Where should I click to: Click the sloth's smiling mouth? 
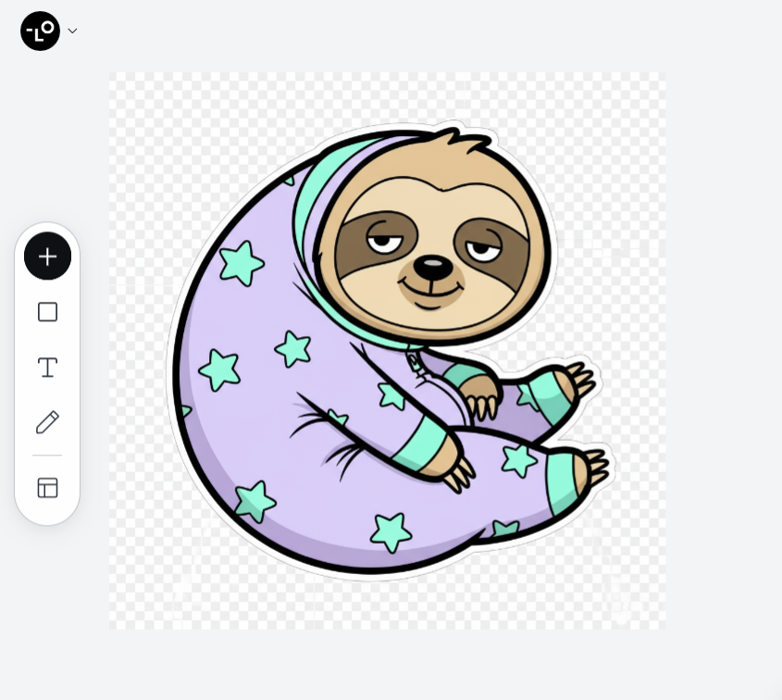(x=431, y=294)
